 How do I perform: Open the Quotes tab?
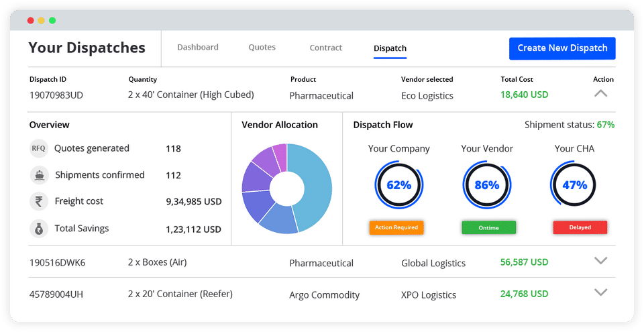[x=262, y=47]
